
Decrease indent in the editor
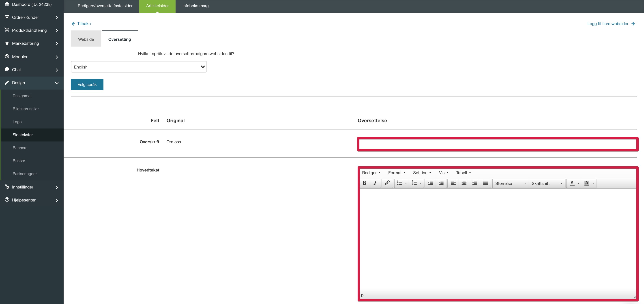pyautogui.click(x=430, y=183)
